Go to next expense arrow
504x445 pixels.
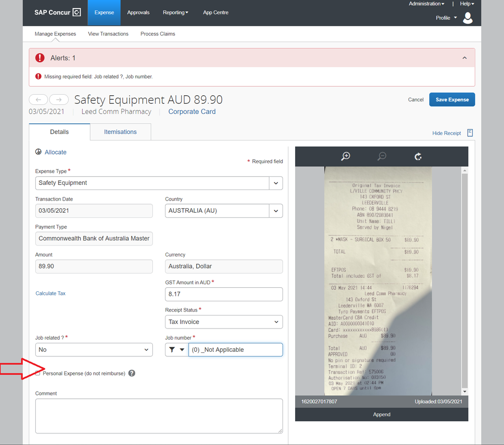pyautogui.click(x=59, y=99)
